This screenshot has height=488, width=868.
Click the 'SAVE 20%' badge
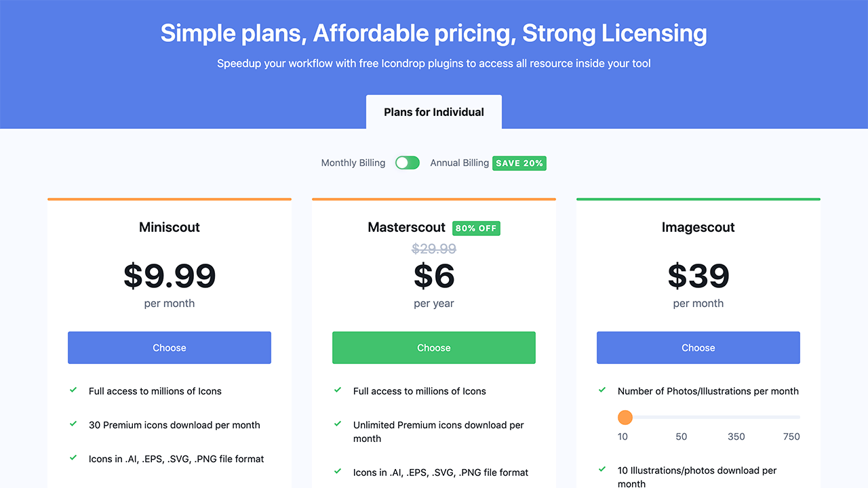click(519, 163)
